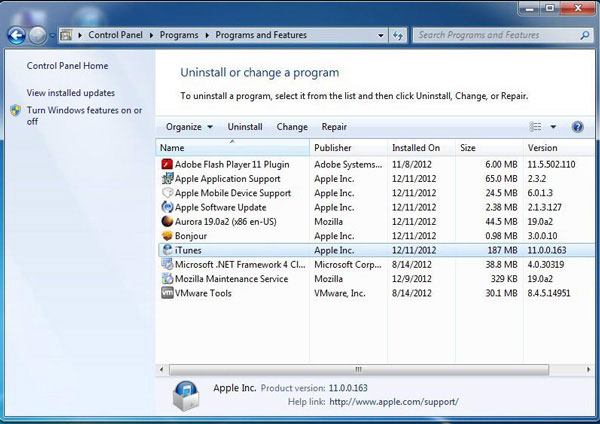Click the Bonjour package icon
Screen dimensions: 600x424
[167, 236]
